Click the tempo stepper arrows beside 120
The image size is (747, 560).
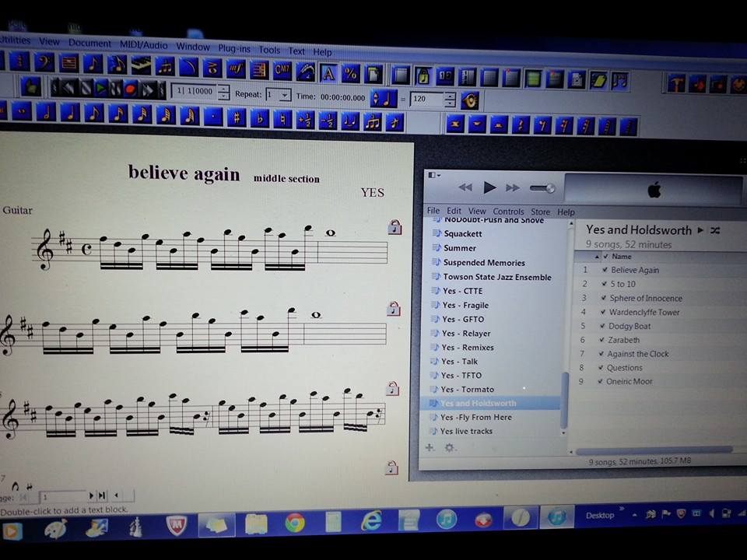coord(449,99)
